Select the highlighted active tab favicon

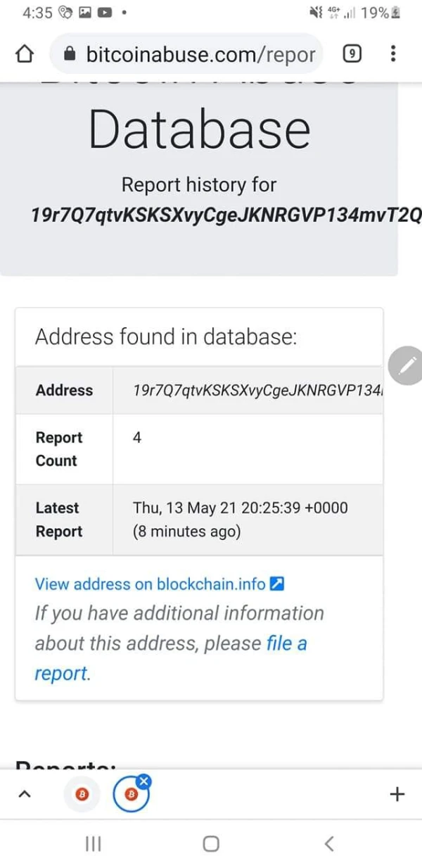pos(130,795)
